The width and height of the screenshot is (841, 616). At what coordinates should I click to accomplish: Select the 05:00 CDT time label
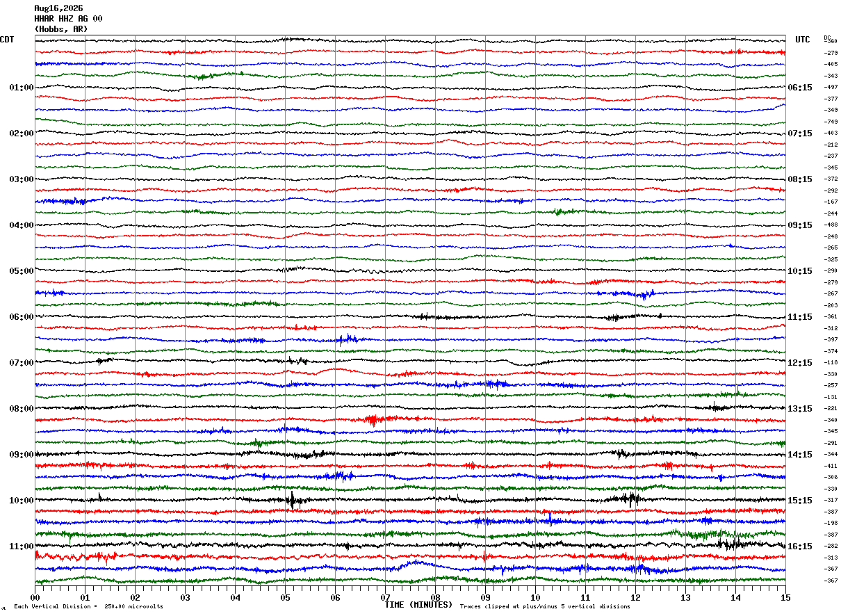pos(22,271)
